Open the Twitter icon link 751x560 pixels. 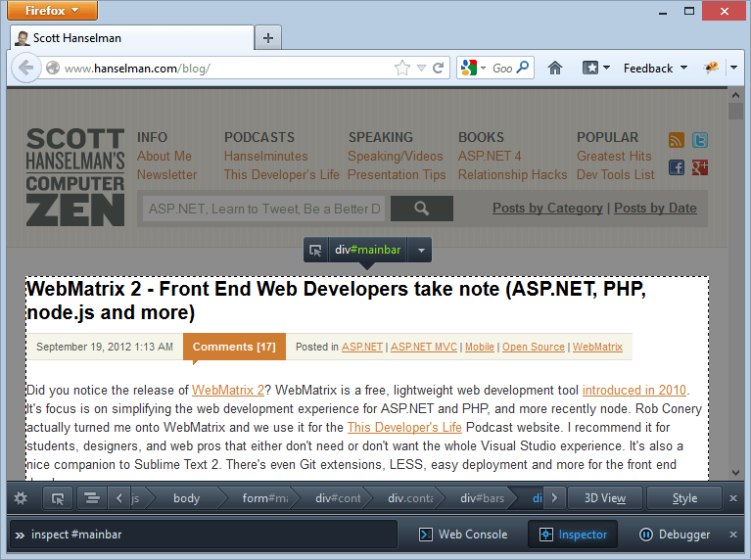700,140
